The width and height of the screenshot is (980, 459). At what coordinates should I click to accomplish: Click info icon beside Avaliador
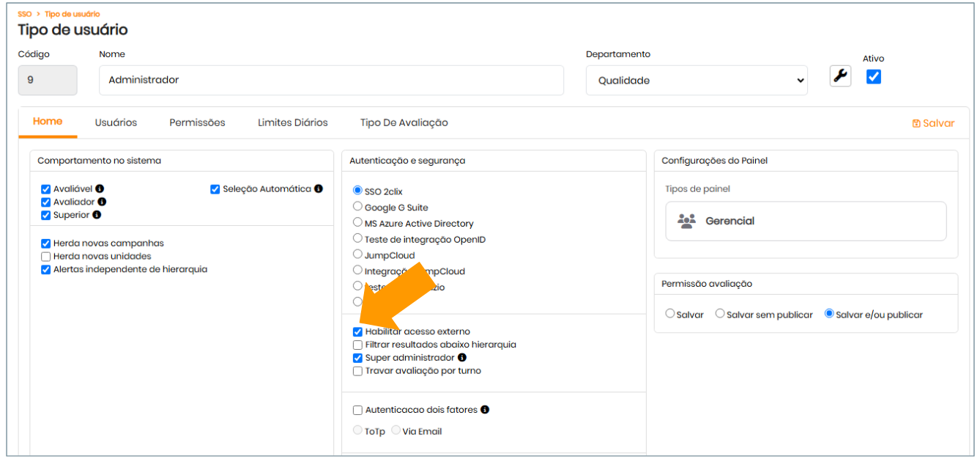(102, 202)
